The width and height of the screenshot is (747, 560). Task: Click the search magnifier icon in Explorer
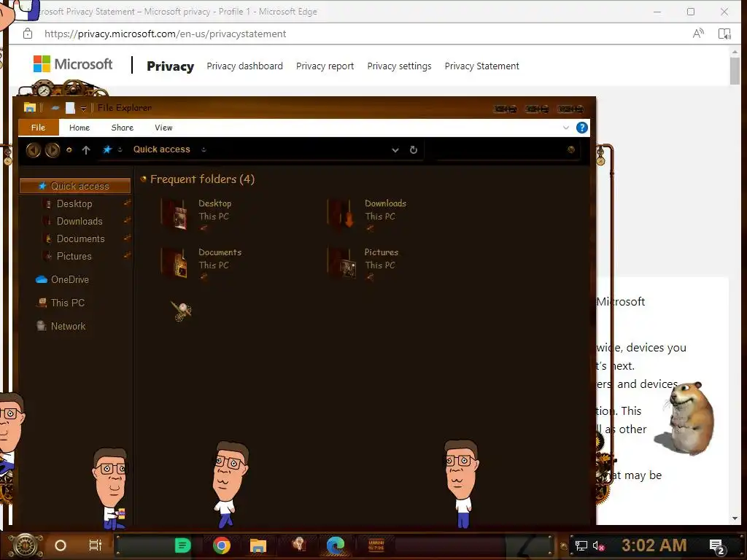coord(570,149)
